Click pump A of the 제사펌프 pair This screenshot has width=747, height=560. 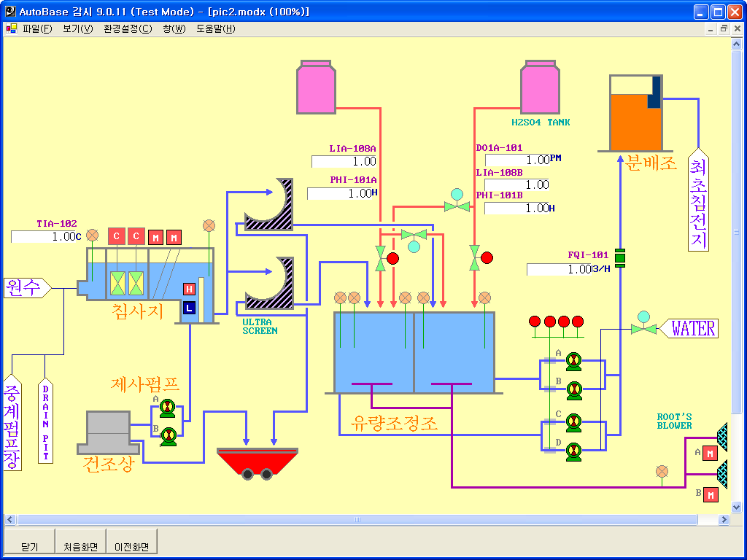pyautogui.click(x=168, y=408)
